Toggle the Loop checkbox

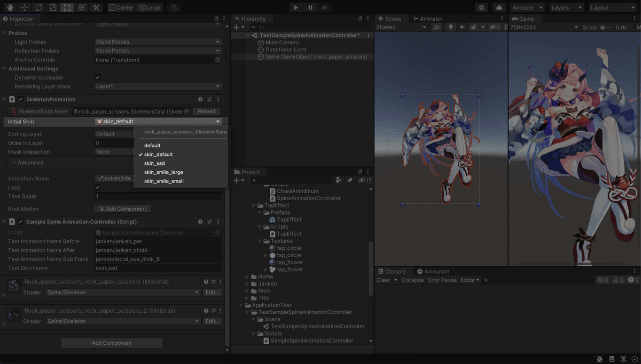pos(97,187)
